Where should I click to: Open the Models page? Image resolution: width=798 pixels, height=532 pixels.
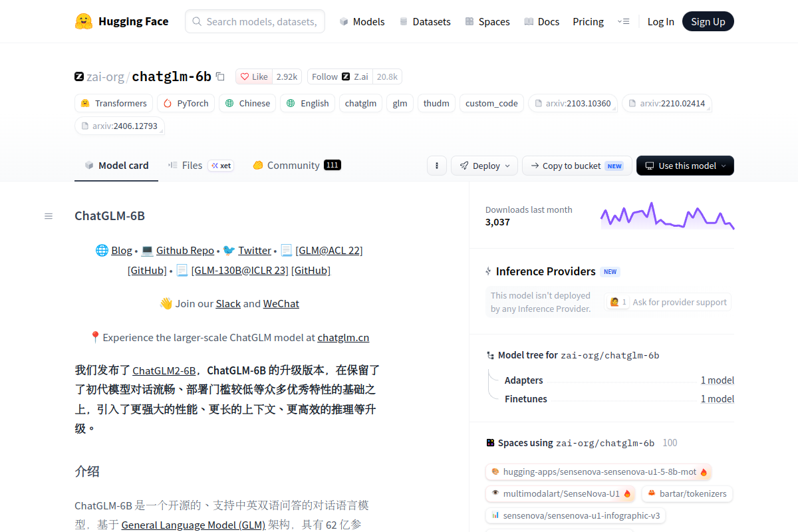click(x=362, y=21)
